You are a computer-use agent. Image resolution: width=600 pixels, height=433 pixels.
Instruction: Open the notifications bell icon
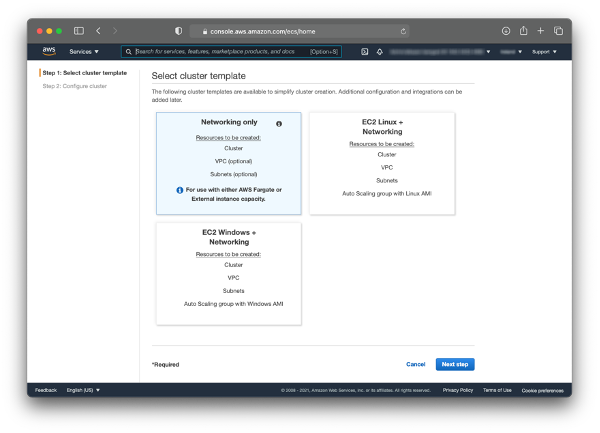(380, 51)
